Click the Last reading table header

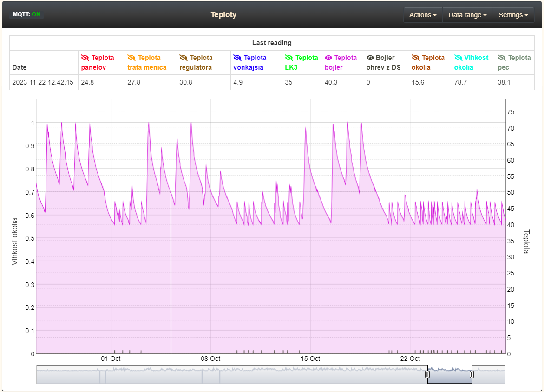coord(272,43)
